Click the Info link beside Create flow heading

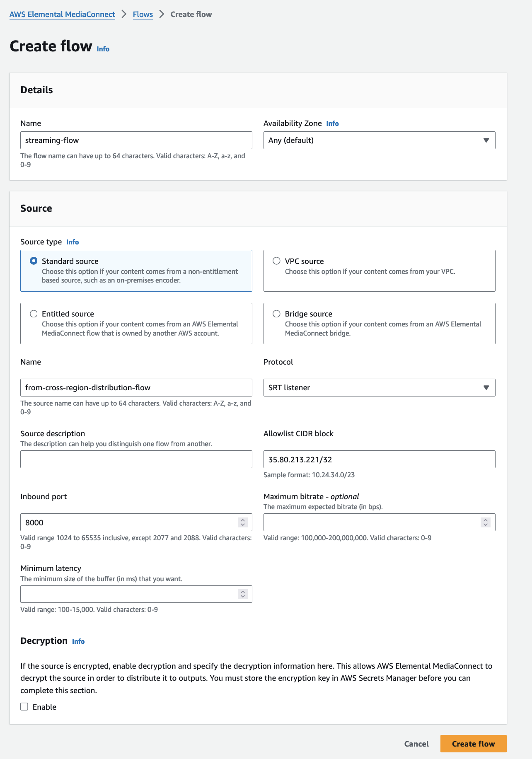tap(103, 49)
